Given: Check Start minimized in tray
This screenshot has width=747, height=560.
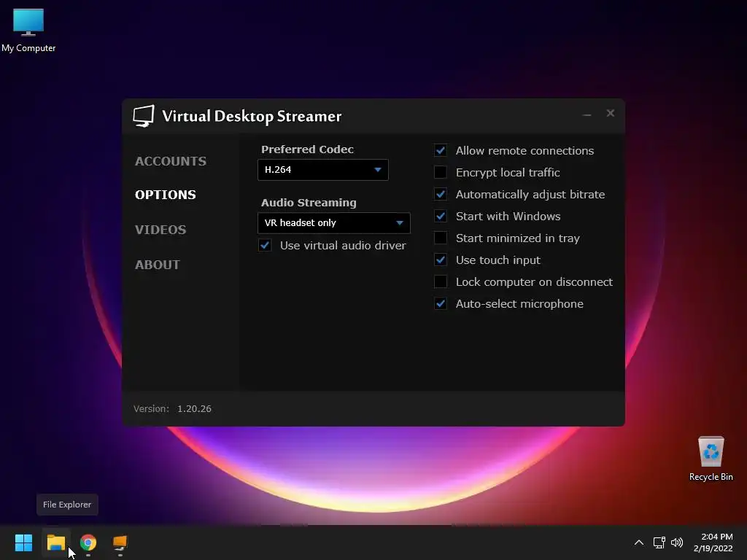Looking at the screenshot, I should coord(441,238).
